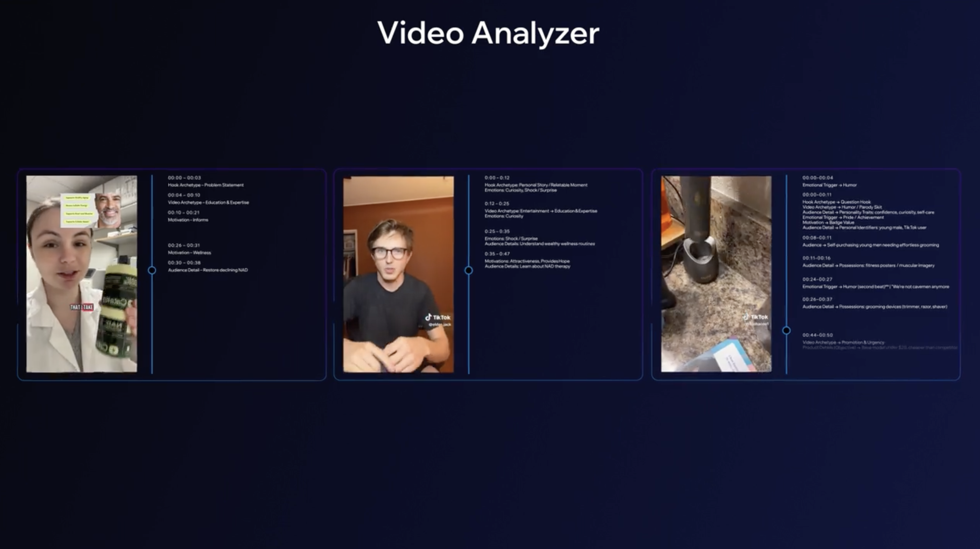Jump to 00:04 – 00:10 Education & Expertise segment
Viewport: 980px width, 549px height.
coord(208,199)
